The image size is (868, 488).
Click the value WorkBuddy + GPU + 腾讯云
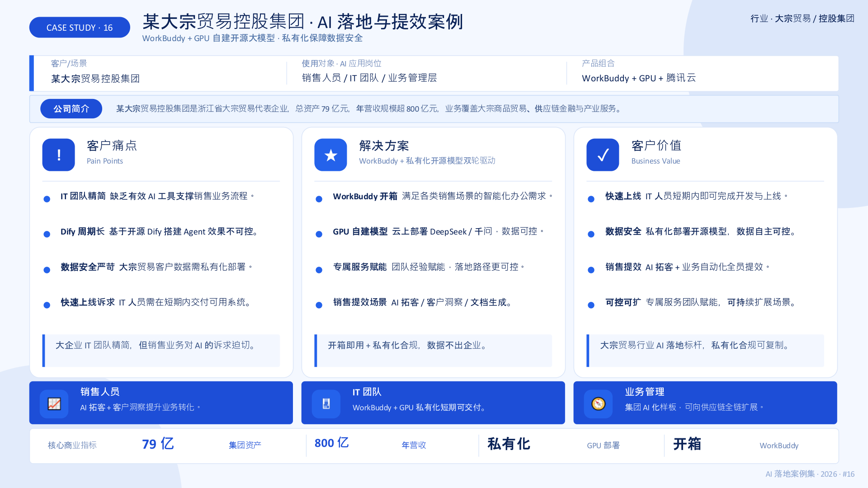click(639, 78)
